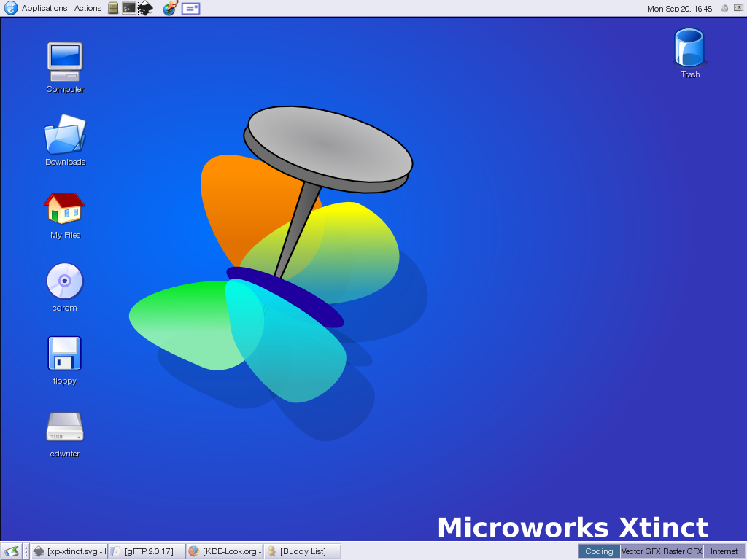The image size is (747, 560).
Task: Launch Inkscape from the top panel
Action: pyautogui.click(x=145, y=8)
